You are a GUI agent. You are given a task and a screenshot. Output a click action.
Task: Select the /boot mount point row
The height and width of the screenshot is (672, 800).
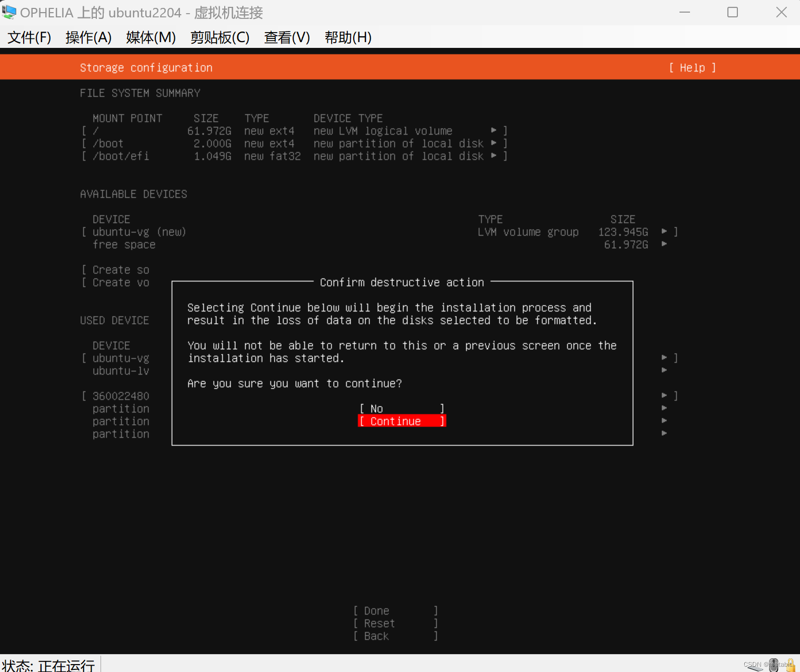[x=295, y=143]
